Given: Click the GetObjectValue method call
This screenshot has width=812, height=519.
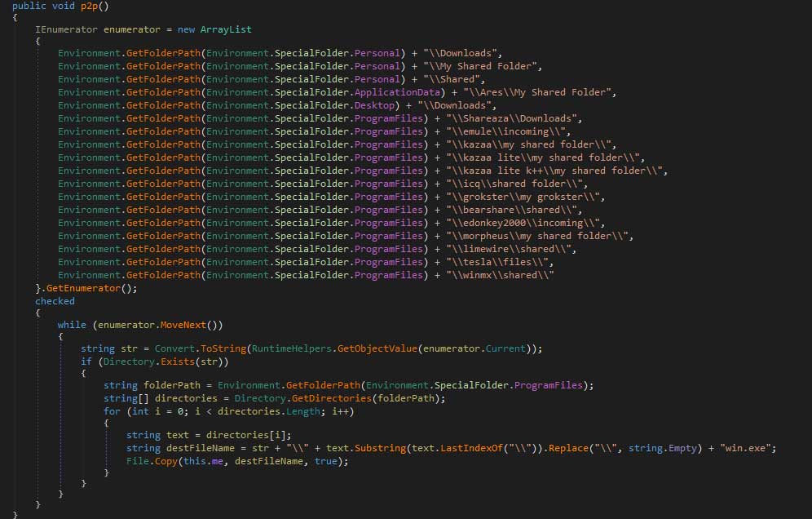Looking at the screenshot, I should (377, 348).
